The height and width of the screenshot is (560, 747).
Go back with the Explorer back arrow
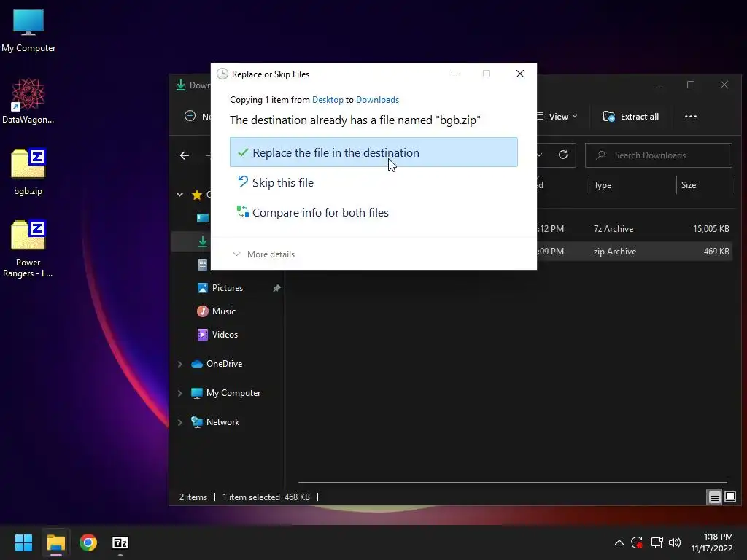(185, 155)
